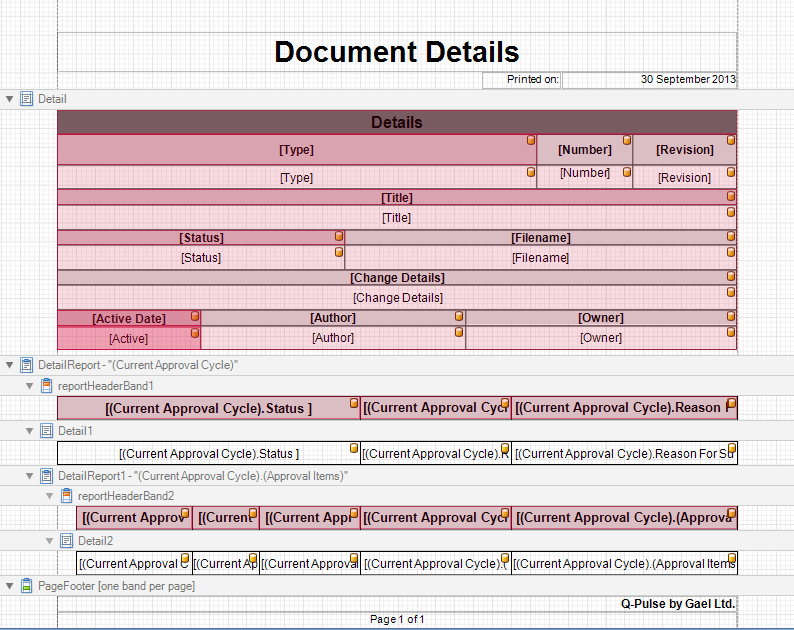Click data binding icon on bold [Type] header

531,140
